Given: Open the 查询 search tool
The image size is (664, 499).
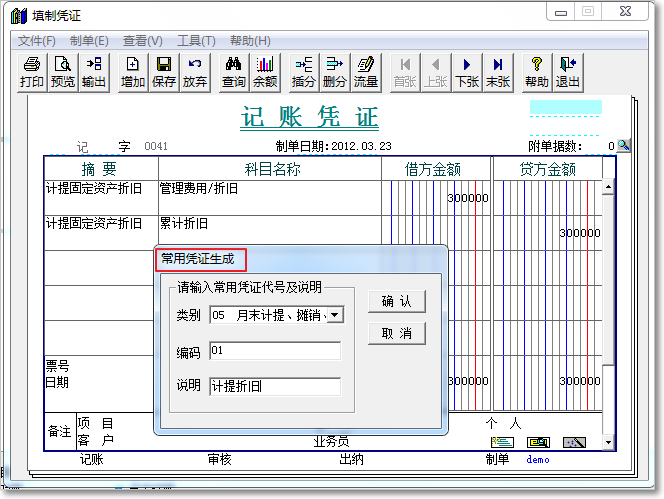Looking at the screenshot, I should click(x=234, y=72).
